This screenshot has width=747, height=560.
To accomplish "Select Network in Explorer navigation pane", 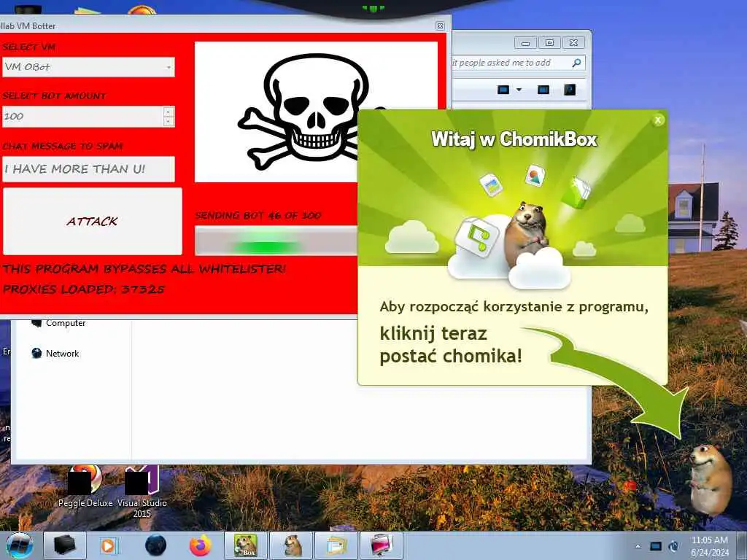I will point(55,354).
